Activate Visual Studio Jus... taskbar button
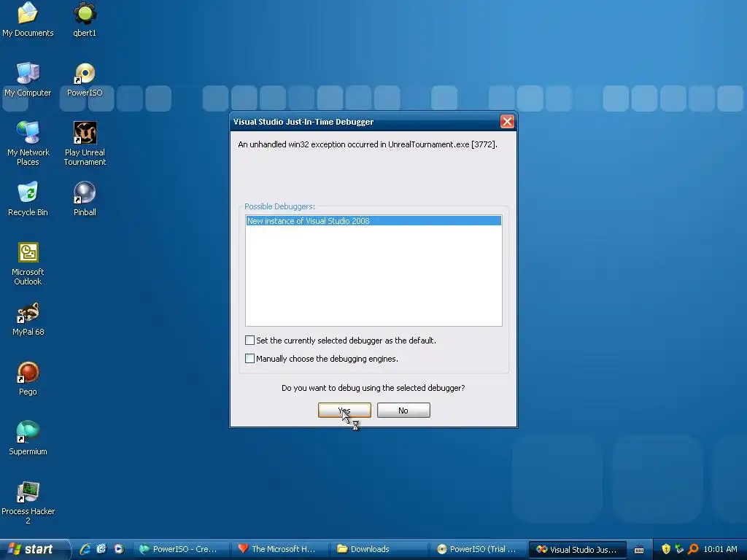Image resolution: width=747 pixels, height=560 pixels. coord(578,549)
